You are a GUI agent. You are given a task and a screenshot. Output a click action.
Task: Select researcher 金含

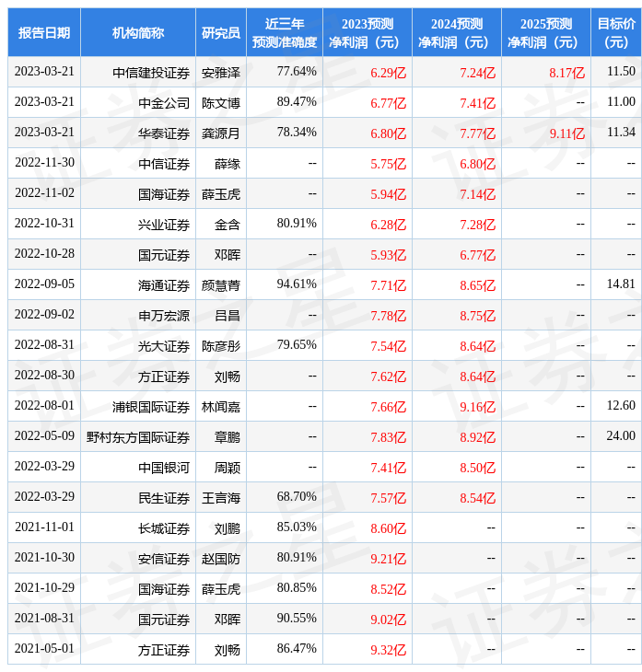[x=228, y=225]
